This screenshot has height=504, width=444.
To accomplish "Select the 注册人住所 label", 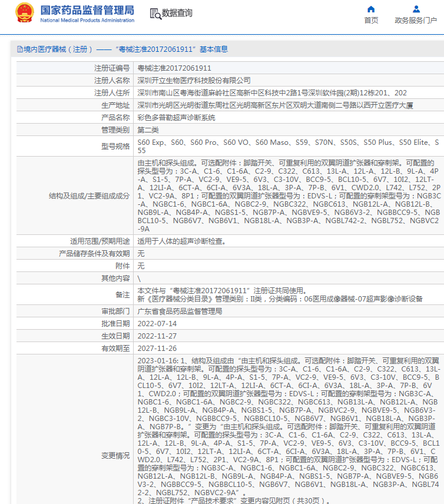I will (x=112, y=93).
